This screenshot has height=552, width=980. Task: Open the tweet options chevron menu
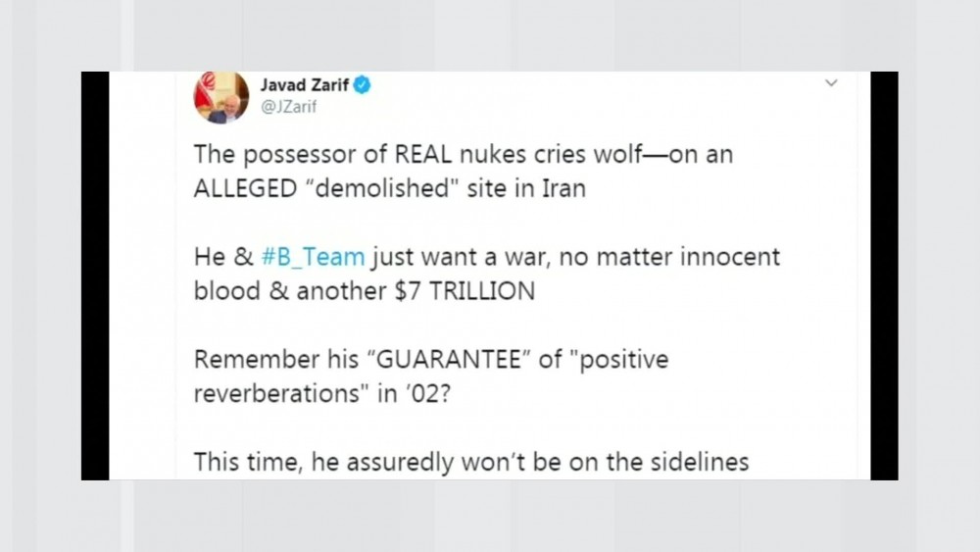click(831, 84)
